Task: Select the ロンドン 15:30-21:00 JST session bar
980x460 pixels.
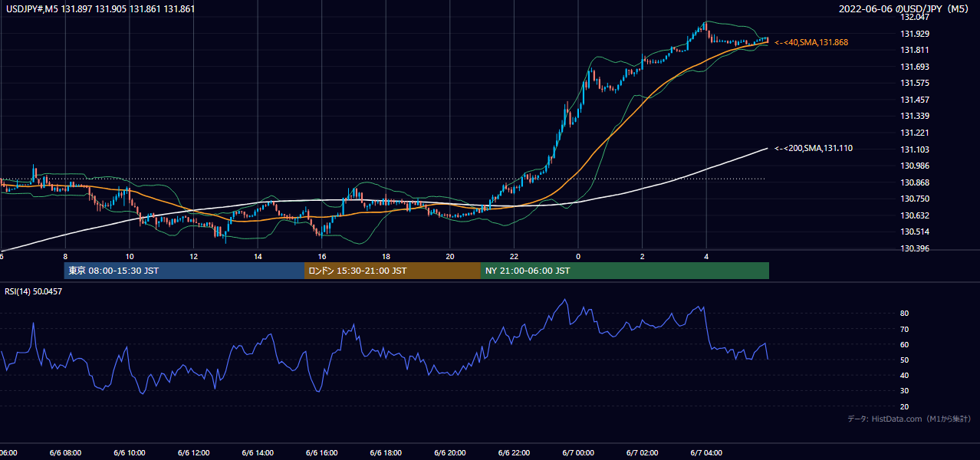Action: (393, 271)
